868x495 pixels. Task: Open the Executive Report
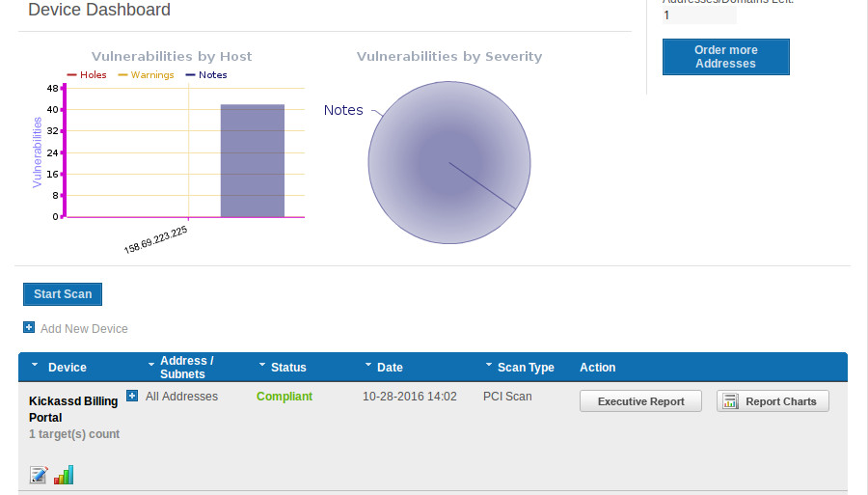point(640,400)
